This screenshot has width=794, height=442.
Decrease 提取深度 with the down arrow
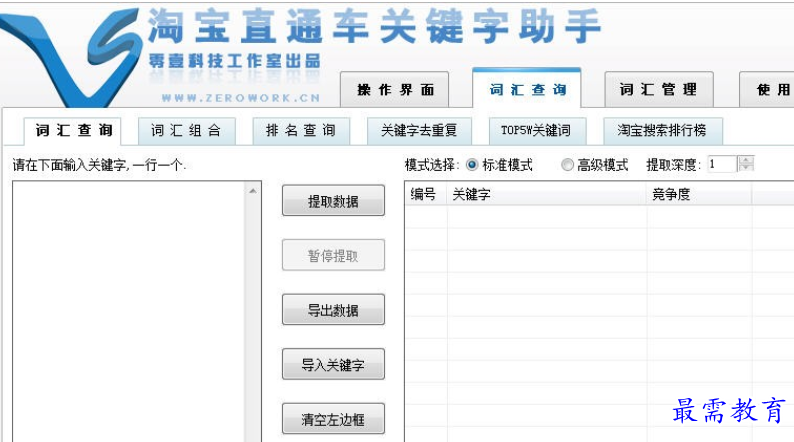point(746,168)
